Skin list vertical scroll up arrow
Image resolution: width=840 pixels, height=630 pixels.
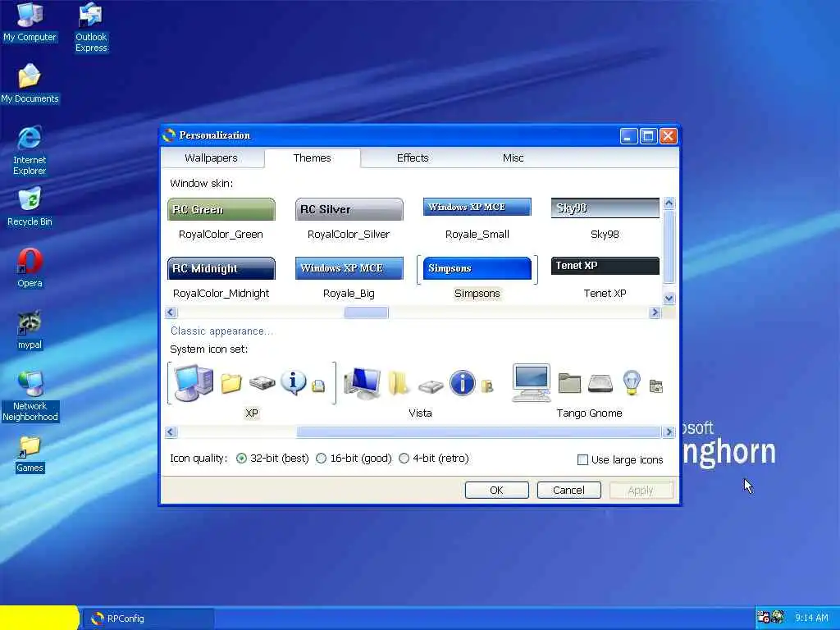click(669, 203)
